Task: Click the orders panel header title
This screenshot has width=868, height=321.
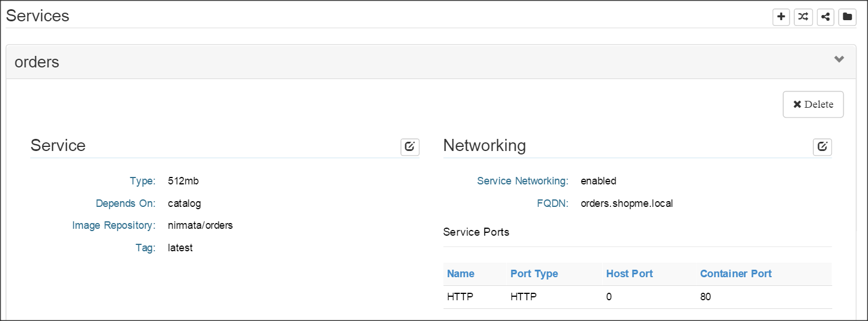Action: coord(37,62)
